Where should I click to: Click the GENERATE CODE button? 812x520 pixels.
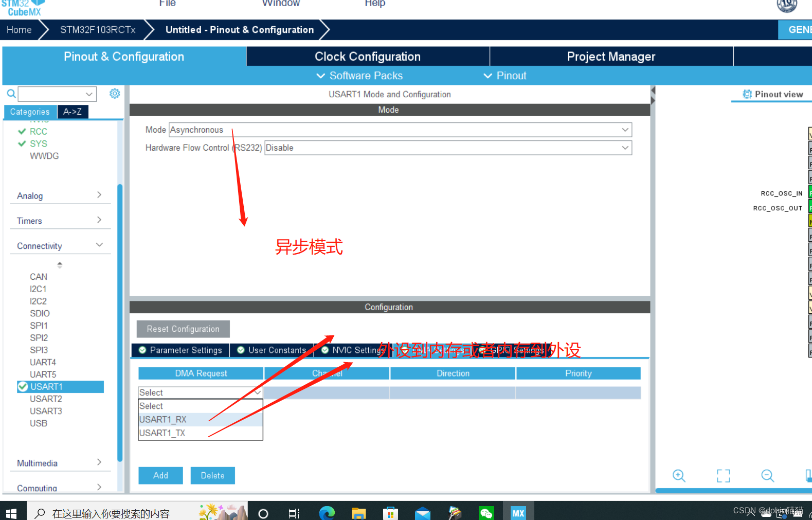795,30
